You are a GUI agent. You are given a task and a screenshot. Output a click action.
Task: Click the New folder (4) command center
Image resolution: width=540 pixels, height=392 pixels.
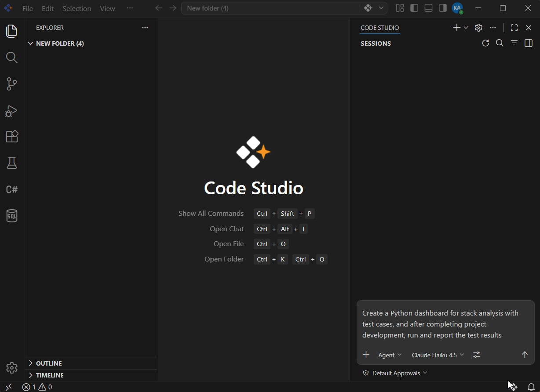point(270,8)
